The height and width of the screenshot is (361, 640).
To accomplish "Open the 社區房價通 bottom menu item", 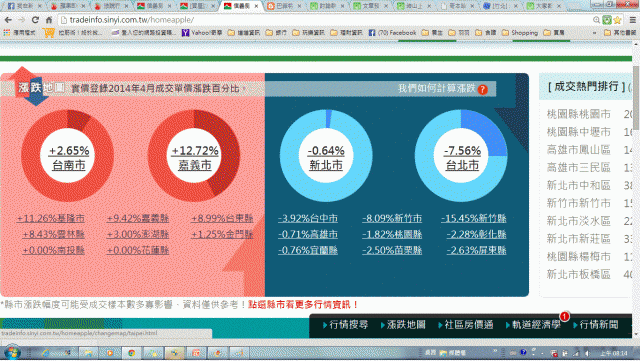I will coord(466,325).
